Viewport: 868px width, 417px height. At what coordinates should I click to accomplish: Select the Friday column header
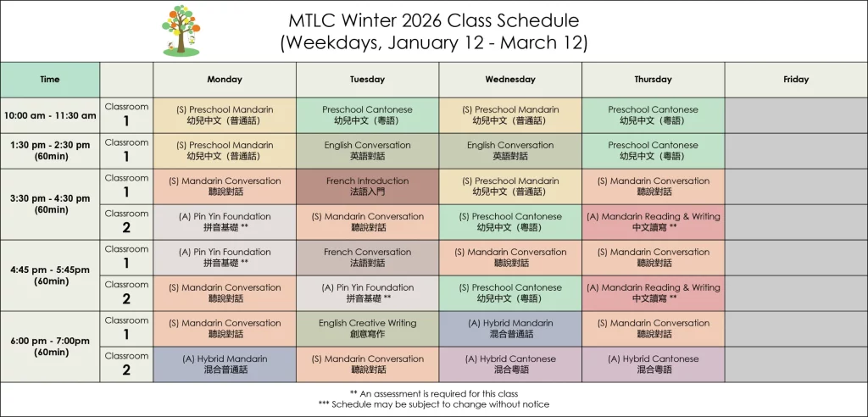click(796, 80)
